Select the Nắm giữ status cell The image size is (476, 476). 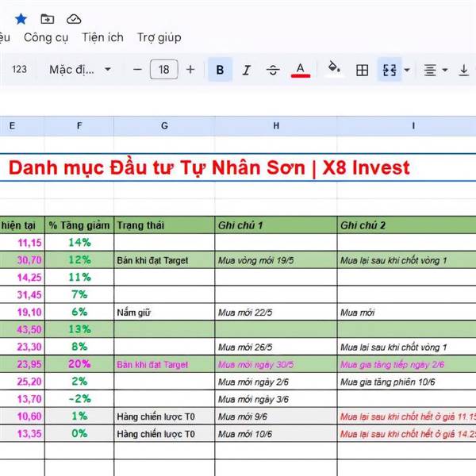coord(164,312)
